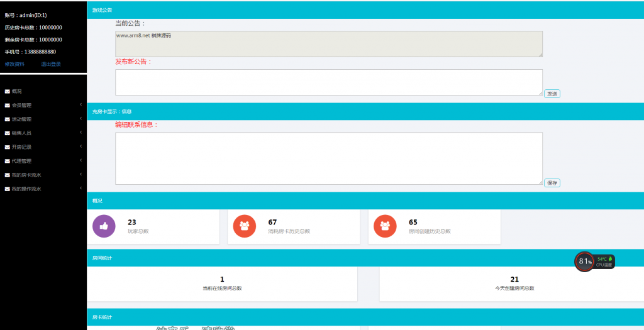644x330 pixels.
Task: Click the 剩余房卡总数：10000000 text
Action: pos(33,40)
